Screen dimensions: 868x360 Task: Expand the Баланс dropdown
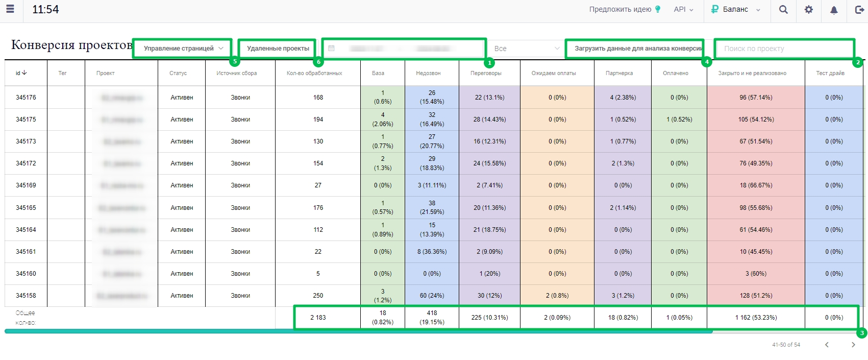(x=736, y=9)
